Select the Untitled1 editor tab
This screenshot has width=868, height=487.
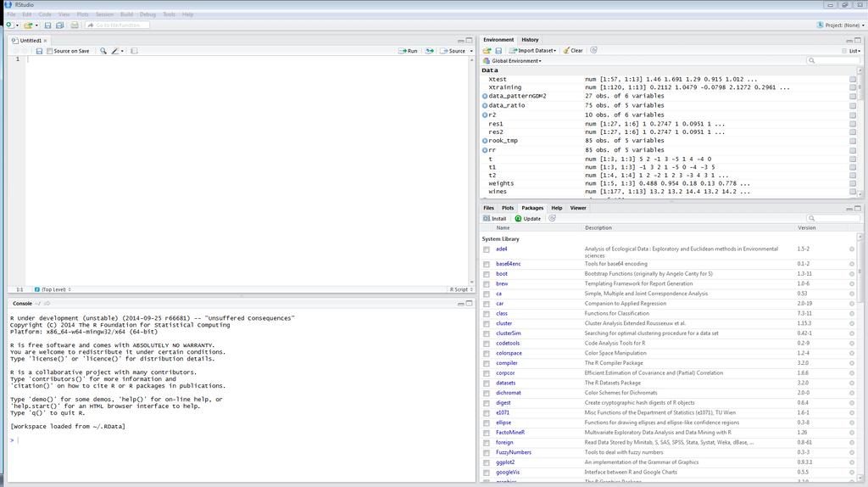pos(31,41)
